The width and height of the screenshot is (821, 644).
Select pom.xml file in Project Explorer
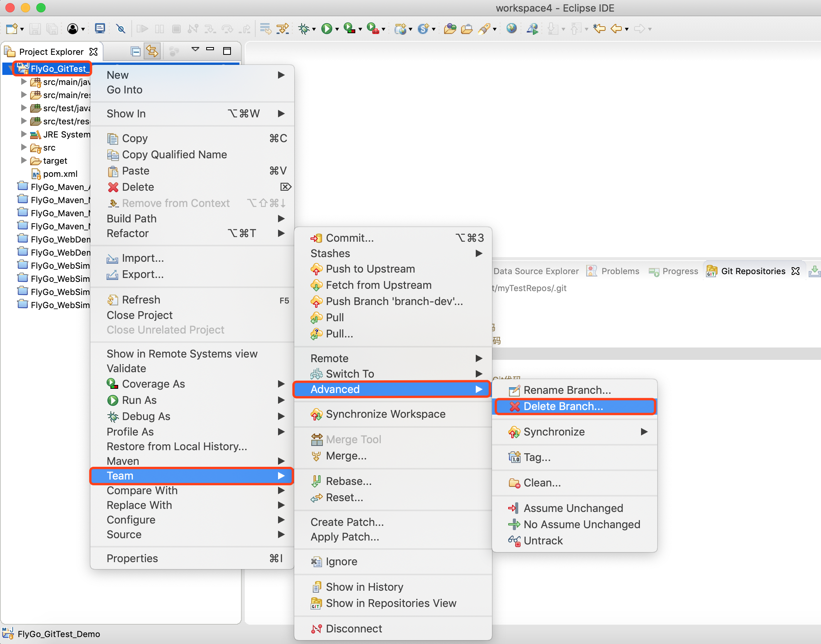[x=60, y=174]
